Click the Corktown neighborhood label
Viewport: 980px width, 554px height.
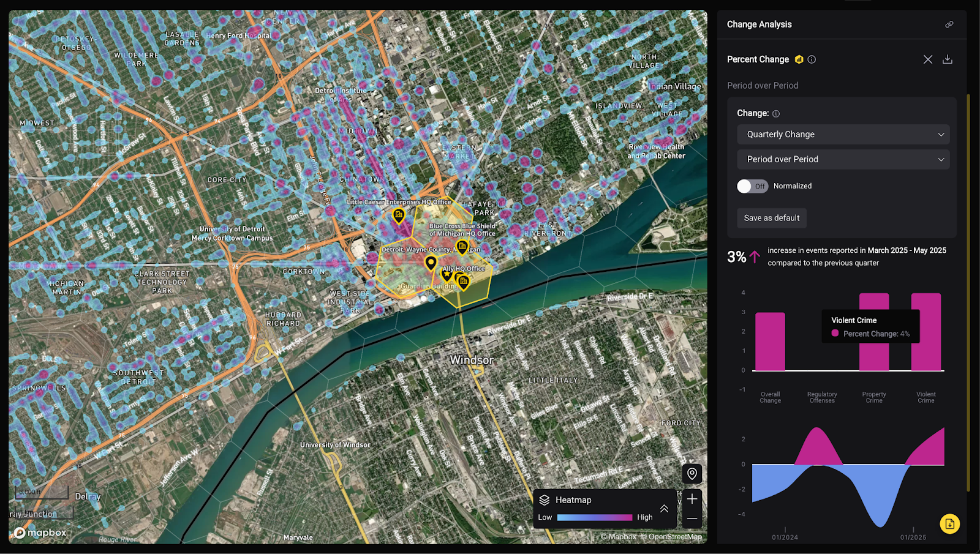point(304,271)
